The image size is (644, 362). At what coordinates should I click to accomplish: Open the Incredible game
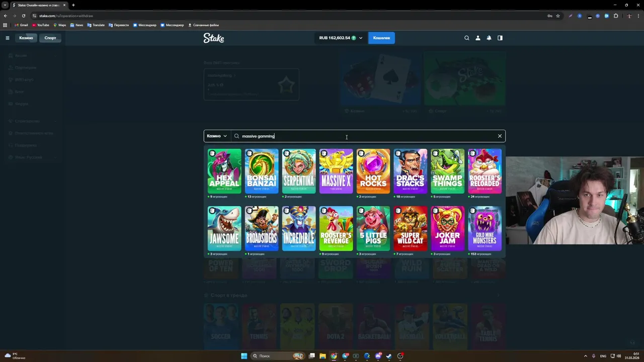[x=299, y=229]
